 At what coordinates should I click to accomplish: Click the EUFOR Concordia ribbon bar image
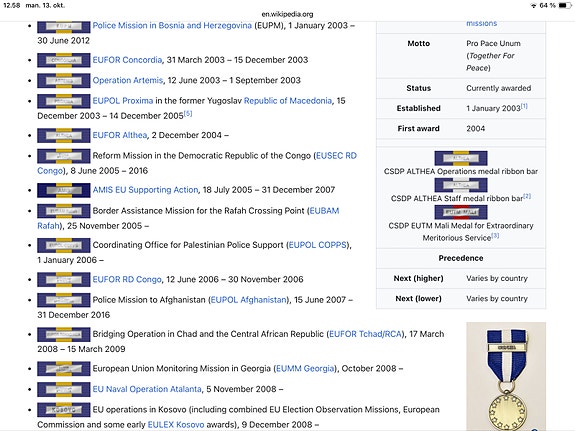click(63, 60)
